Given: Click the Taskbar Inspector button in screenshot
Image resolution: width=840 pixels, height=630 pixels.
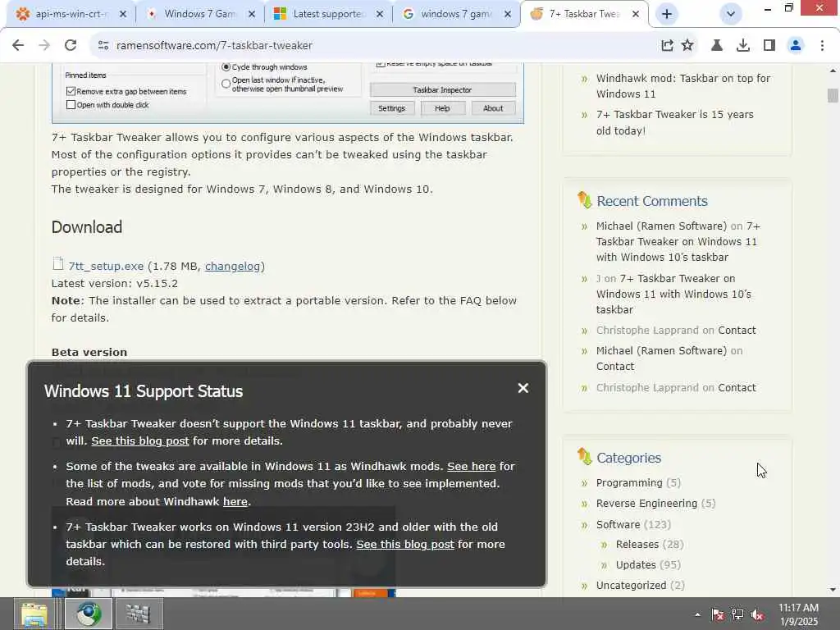Looking at the screenshot, I should click(x=442, y=90).
